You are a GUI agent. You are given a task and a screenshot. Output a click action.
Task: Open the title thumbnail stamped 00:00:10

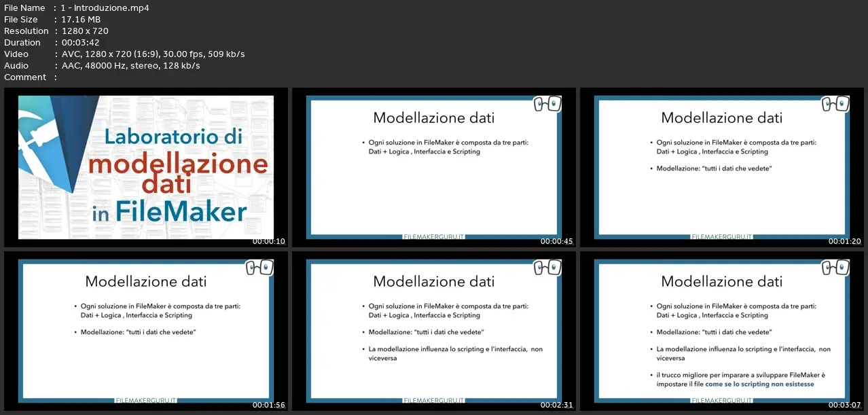[x=146, y=167]
